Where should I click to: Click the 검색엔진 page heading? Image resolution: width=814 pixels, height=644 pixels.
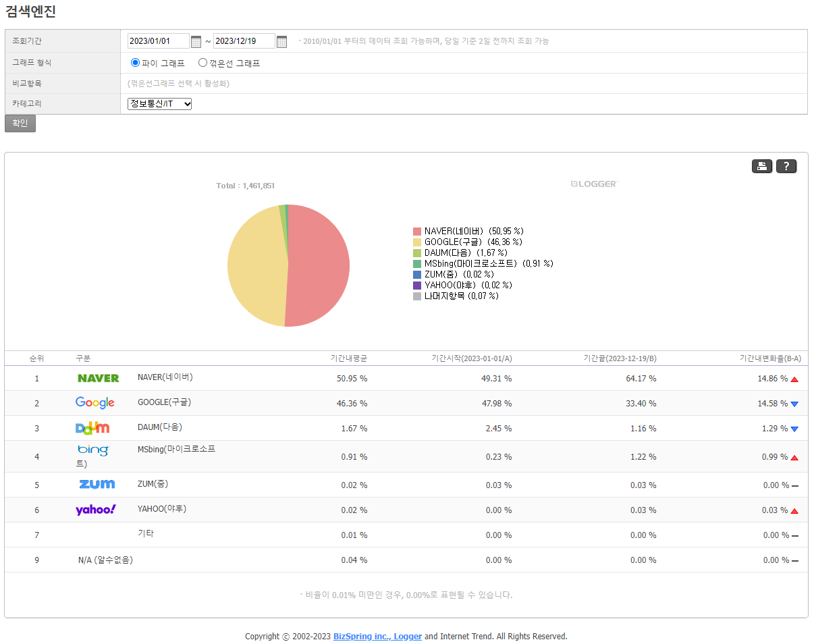pos(30,11)
